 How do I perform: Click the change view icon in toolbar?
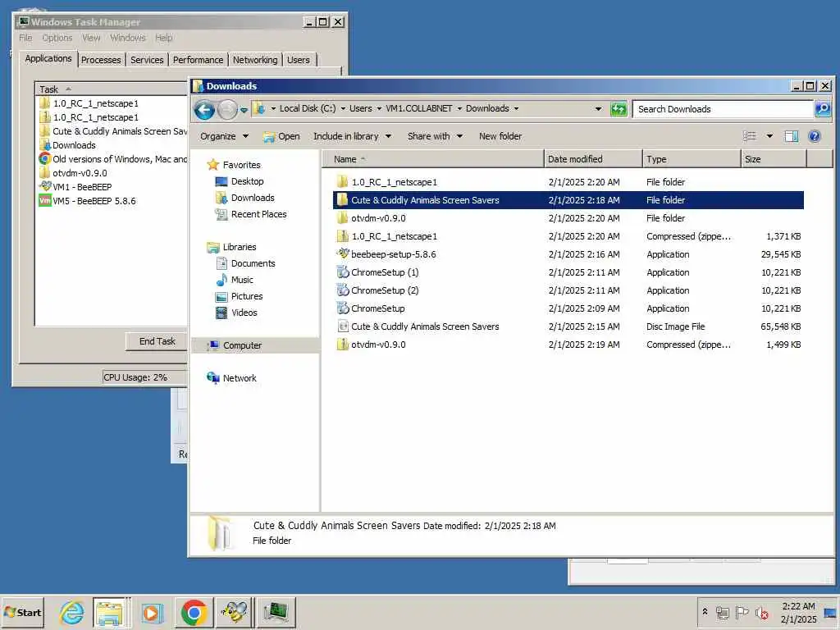click(x=750, y=136)
